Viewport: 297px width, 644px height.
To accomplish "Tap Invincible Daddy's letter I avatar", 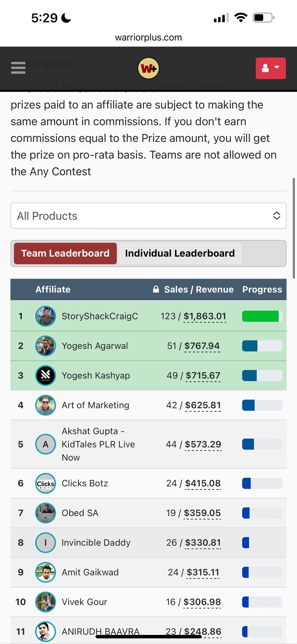I will [x=46, y=542].
